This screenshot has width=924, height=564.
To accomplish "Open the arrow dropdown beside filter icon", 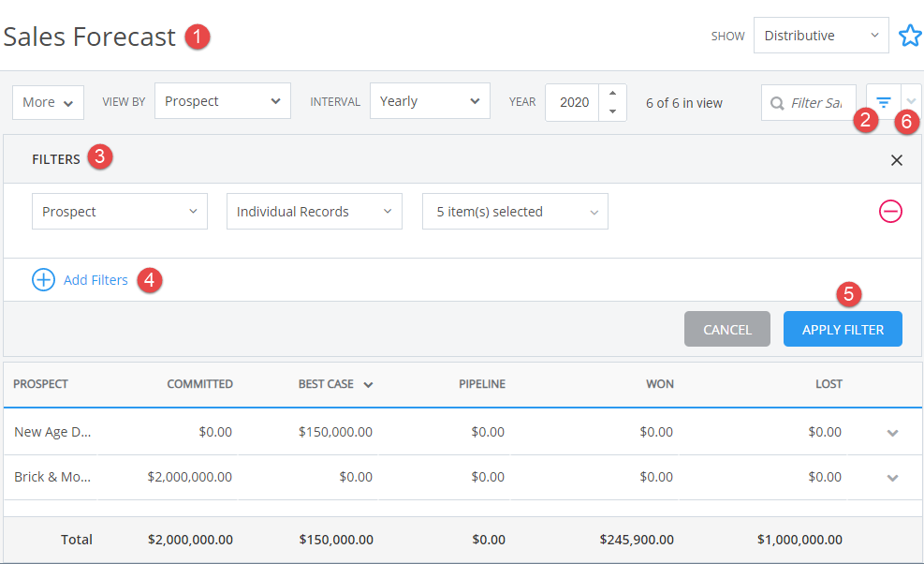I will tap(911, 102).
